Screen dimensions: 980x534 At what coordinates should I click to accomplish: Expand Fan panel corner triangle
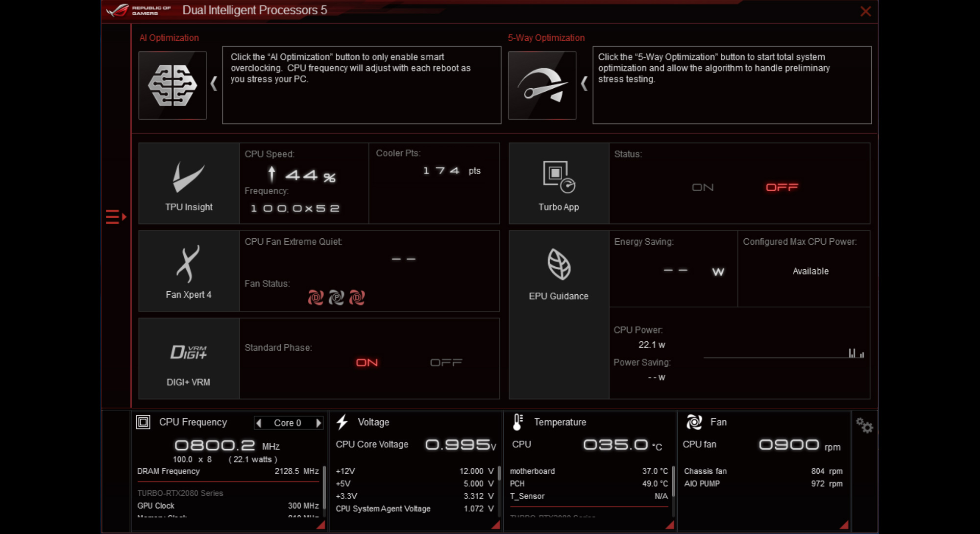point(844,525)
